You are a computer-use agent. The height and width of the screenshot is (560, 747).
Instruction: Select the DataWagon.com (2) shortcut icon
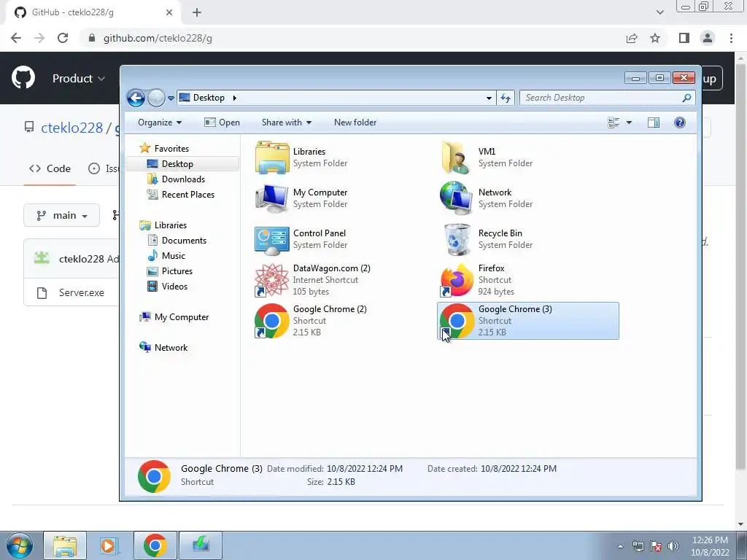pos(271,280)
